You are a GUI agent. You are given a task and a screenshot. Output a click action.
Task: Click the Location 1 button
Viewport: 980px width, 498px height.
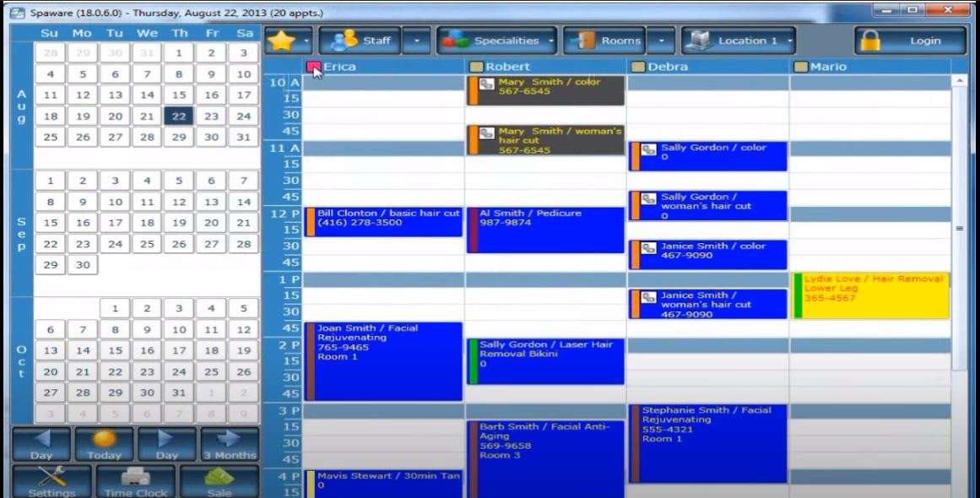[732, 41]
